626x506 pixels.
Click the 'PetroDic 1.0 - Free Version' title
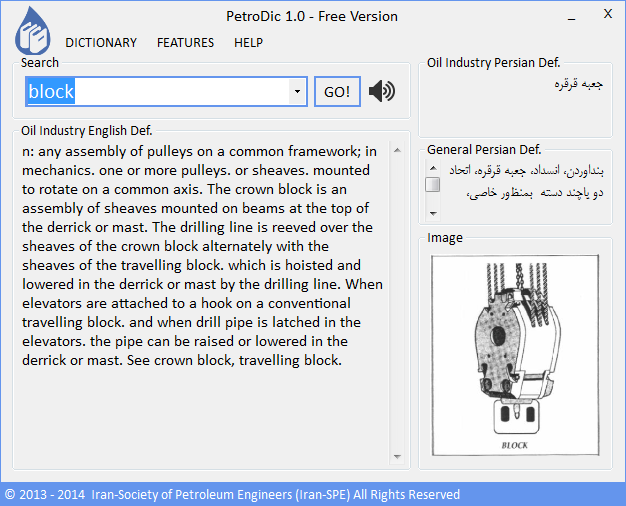tap(312, 16)
